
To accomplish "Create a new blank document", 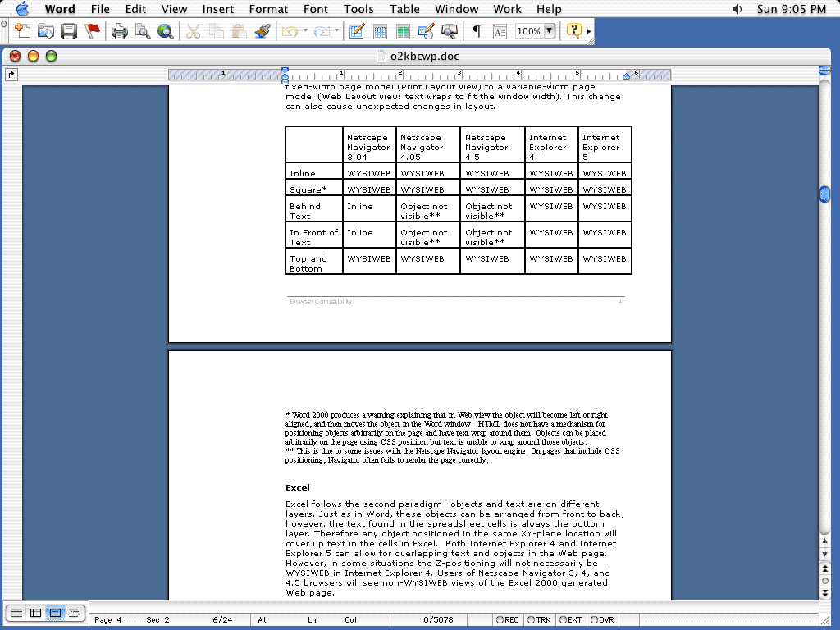I will pyautogui.click(x=22, y=31).
